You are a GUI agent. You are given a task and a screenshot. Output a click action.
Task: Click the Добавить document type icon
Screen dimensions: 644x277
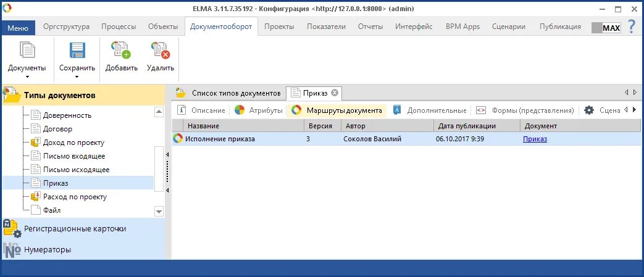tap(121, 50)
